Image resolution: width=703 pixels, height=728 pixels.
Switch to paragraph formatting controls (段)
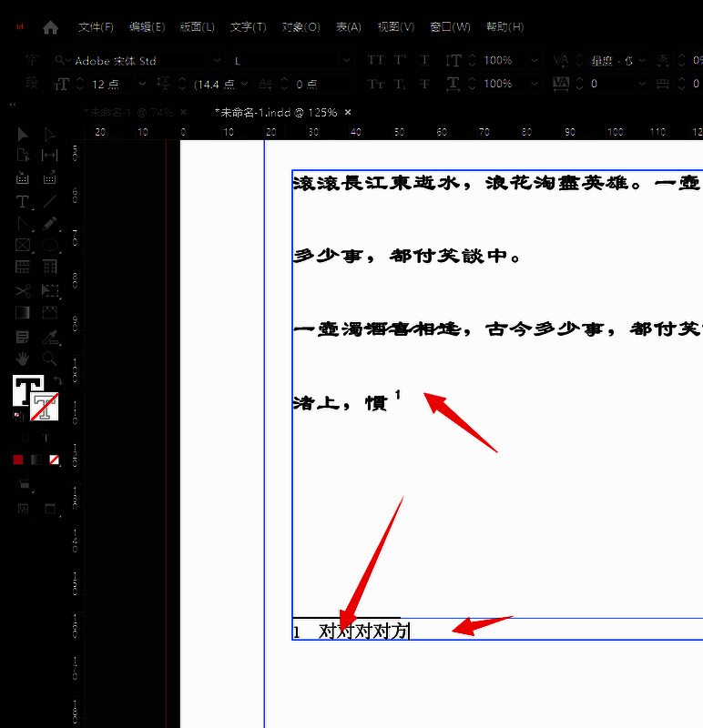tap(32, 84)
